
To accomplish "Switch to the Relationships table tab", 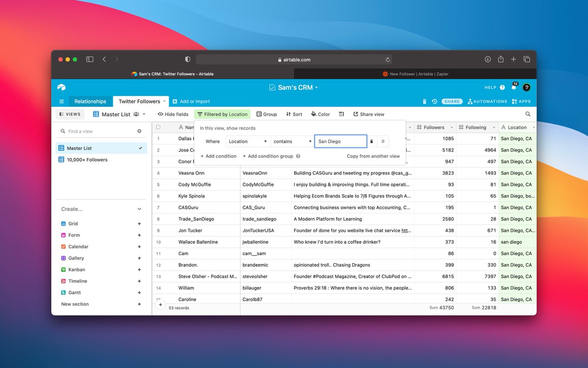I will (90, 102).
